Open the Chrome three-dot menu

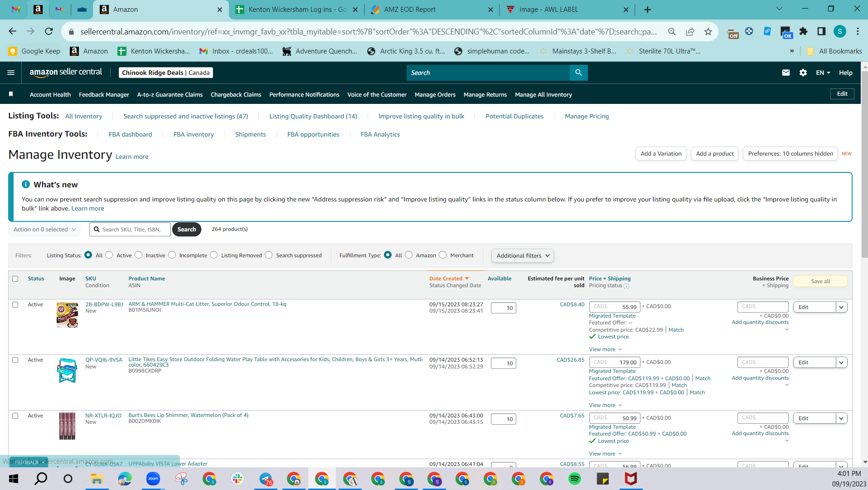[x=858, y=31]
